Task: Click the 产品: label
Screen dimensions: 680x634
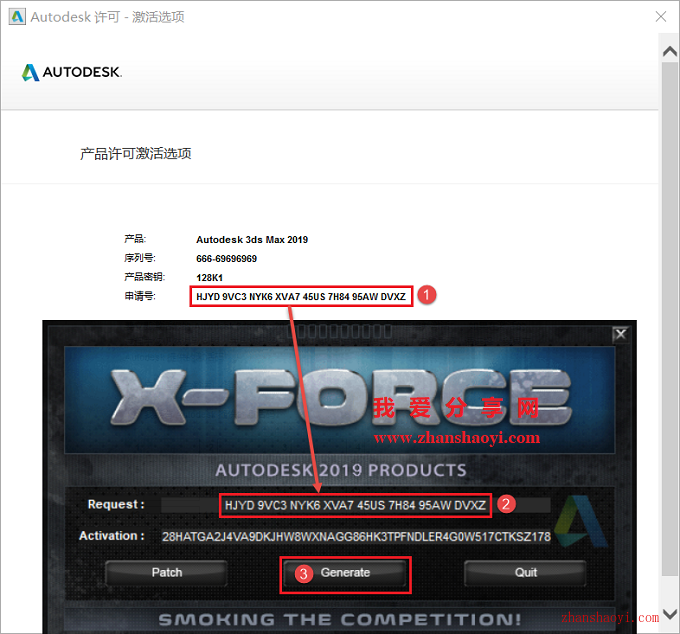Action: [135, 239]
